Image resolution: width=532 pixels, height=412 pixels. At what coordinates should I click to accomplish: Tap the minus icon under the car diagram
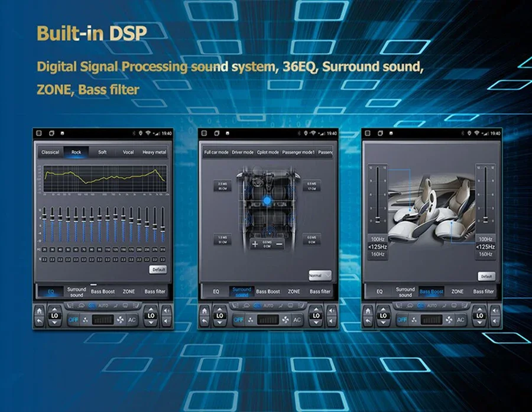coord(279,244)
